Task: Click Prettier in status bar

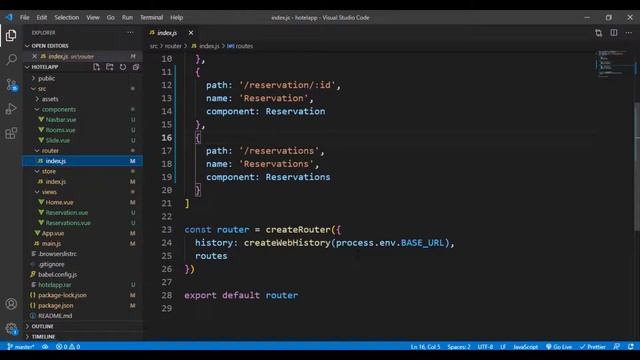Action: (x=593, y=347)
